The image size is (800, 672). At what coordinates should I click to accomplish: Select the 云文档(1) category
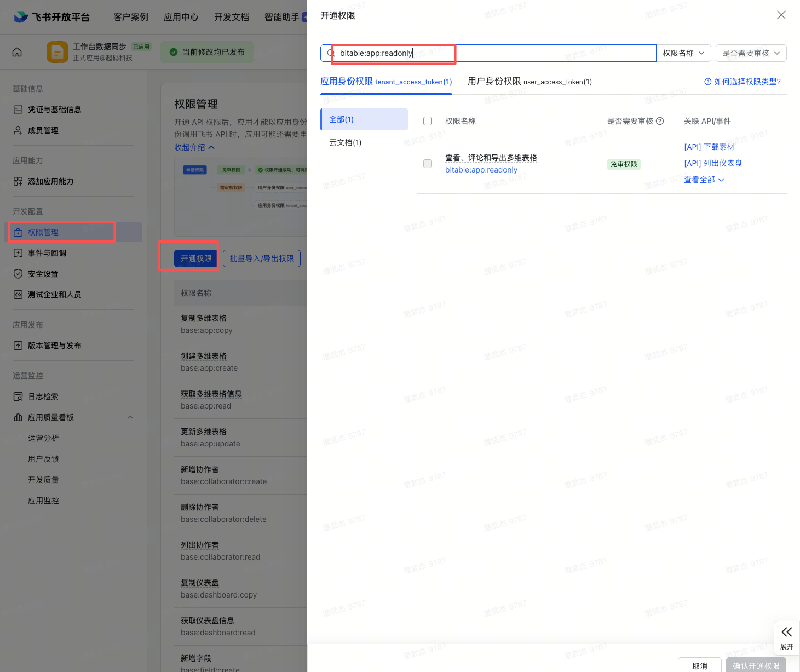coord(346,142)
